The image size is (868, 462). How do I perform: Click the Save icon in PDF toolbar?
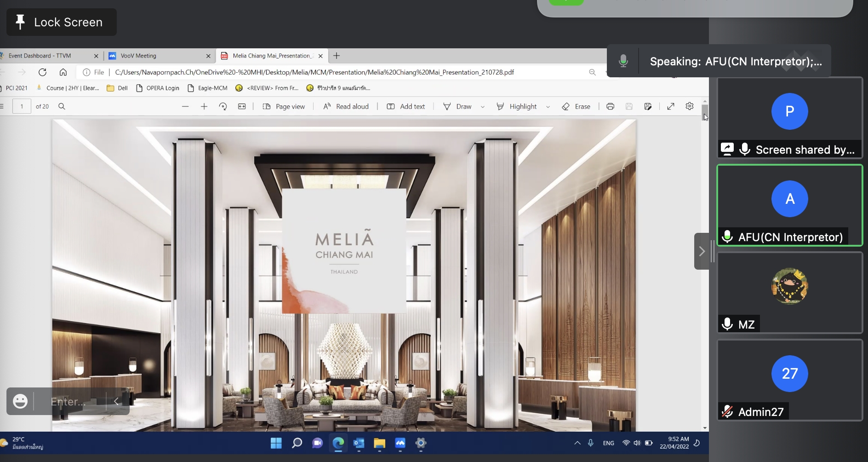pos(629,106)
